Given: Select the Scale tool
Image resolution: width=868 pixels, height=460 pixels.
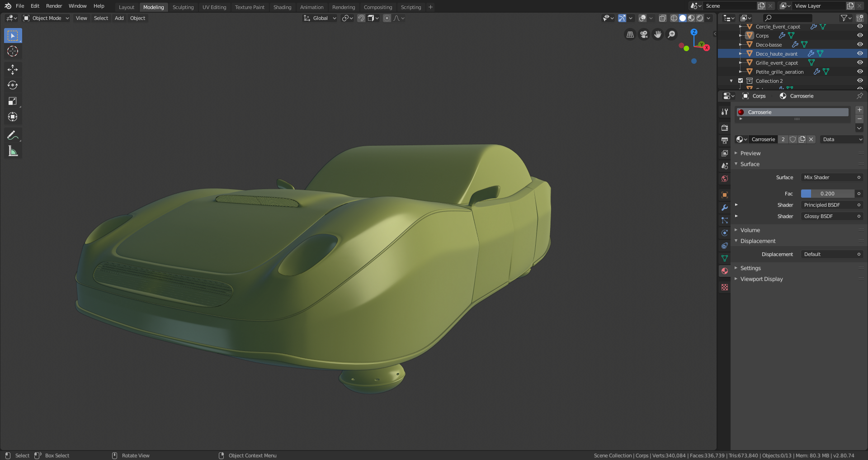Looking at the screenshot, I should click(x=13, y=101).
